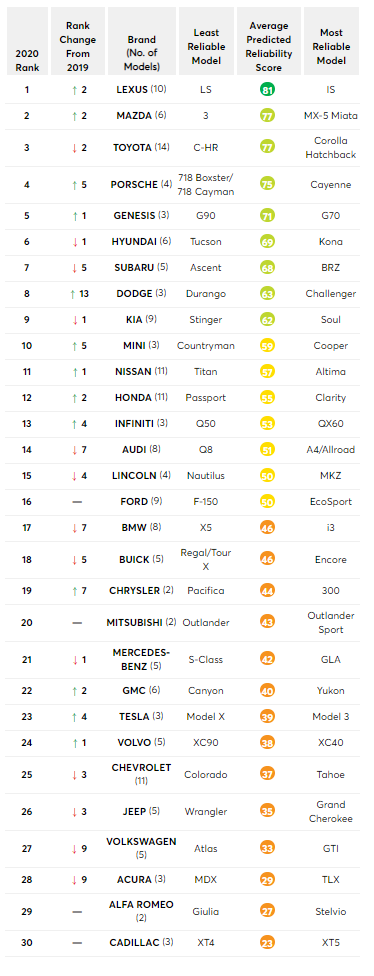Click Acura score circle showing 29

(268, 880)
